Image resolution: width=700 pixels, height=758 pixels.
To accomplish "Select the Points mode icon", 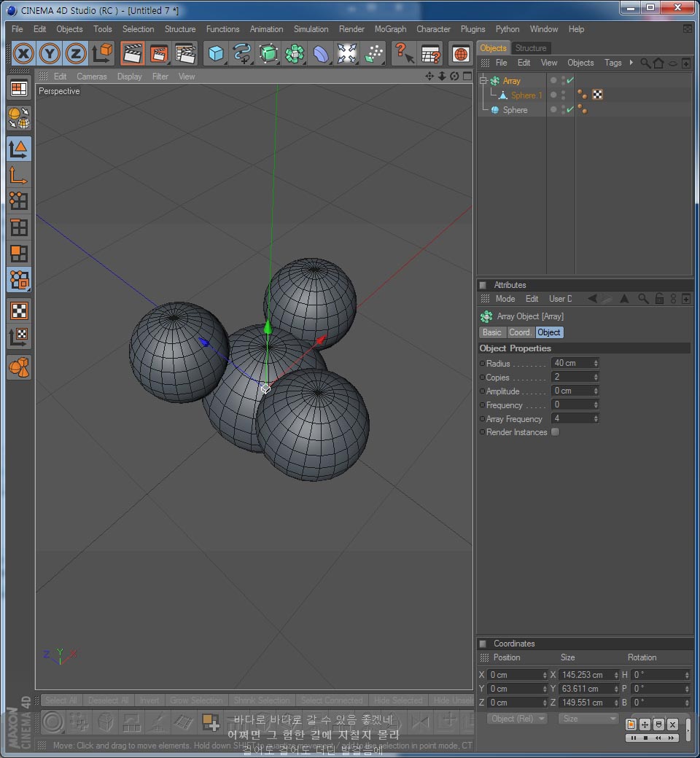I will tap(19, 201).
